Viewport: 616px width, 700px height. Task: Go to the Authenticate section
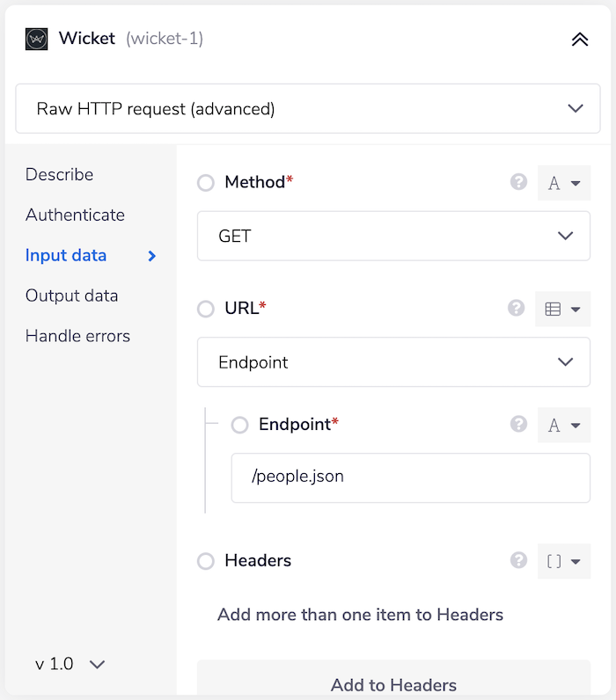(75, 215)
